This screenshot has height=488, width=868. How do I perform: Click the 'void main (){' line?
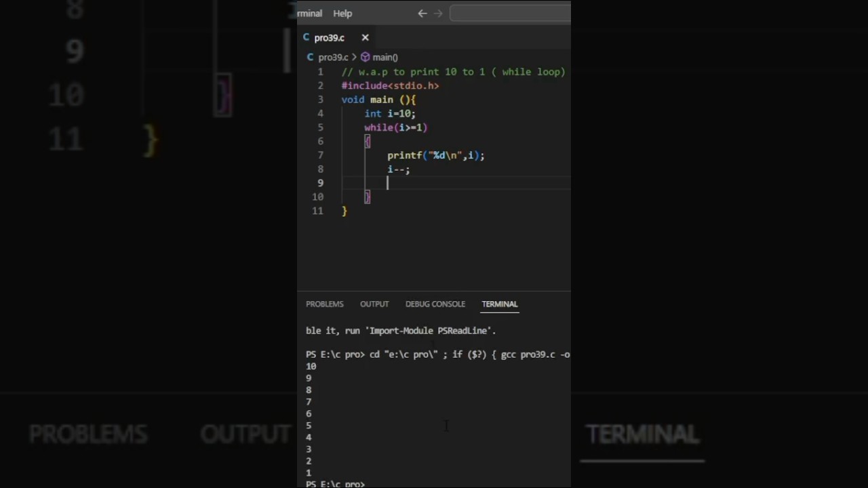coord(378,100)
